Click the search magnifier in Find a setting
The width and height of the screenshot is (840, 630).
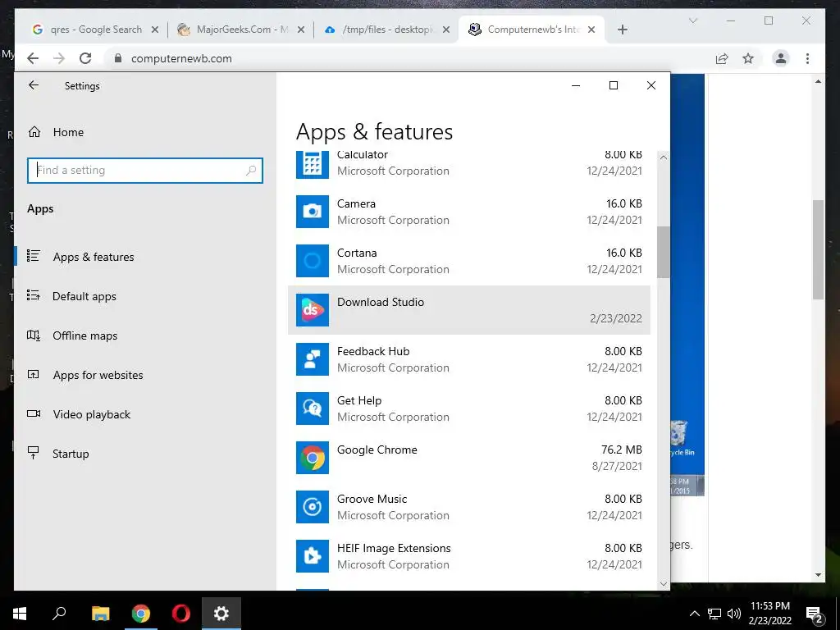pos(251,171)
